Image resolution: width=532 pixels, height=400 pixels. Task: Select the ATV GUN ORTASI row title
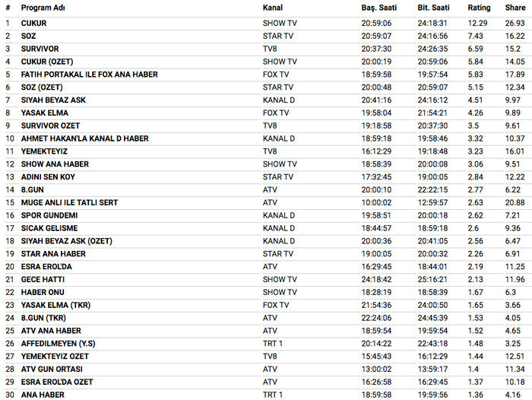[52, 369]
